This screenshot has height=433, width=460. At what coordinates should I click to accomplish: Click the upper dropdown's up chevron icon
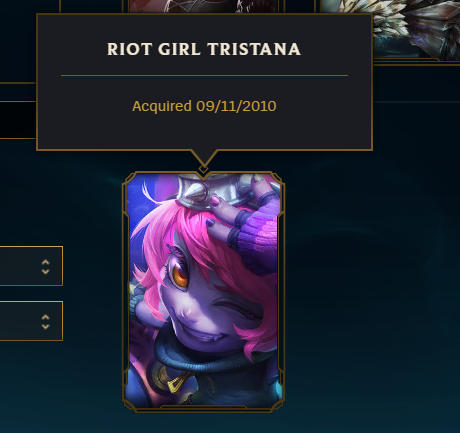[45, 262]
